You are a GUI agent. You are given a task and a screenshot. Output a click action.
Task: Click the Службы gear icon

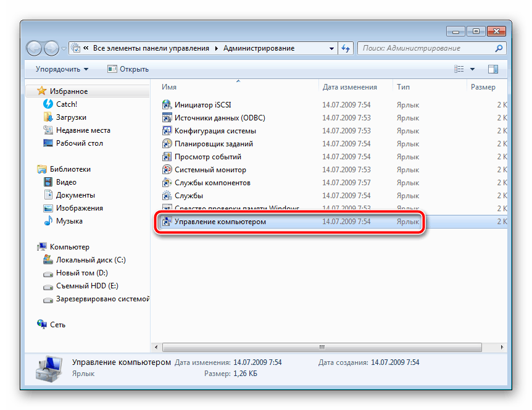[166, 196]
